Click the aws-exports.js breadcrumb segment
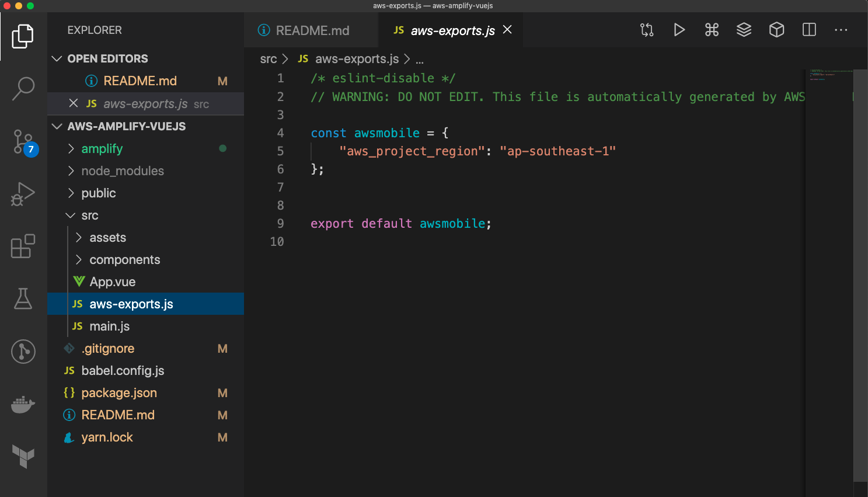The image size is (868, 497). click(x=348, y=59)
